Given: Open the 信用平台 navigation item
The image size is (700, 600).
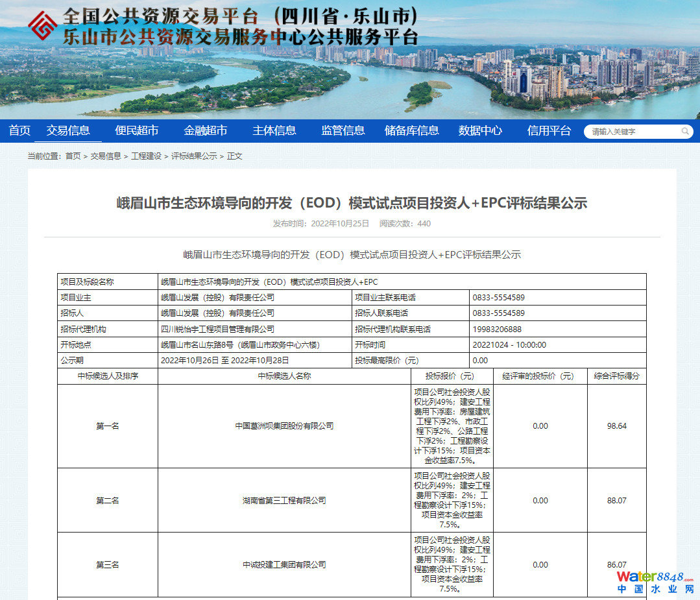Looking at the screenshot, I should tap(549, 130).
